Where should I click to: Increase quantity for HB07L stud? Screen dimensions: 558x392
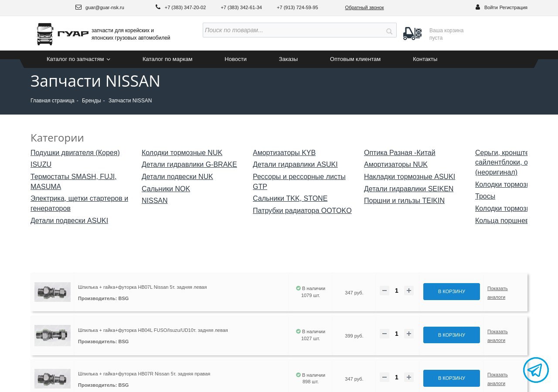408,291
